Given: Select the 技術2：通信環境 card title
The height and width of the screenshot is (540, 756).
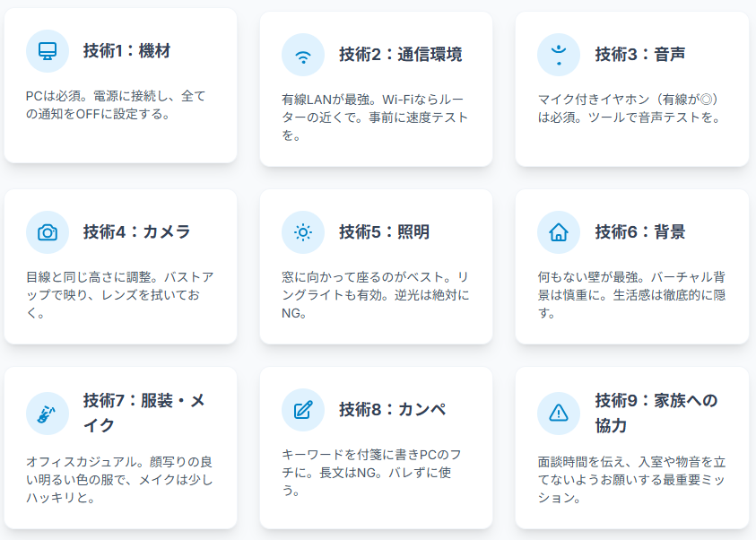Looking at the screenshot, I should coord(400,55).
